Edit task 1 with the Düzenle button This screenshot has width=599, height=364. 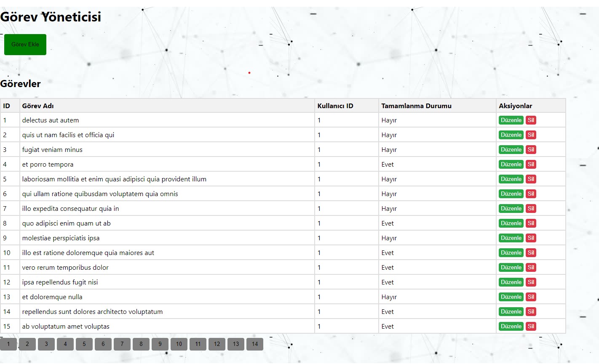[x=511, y=120]
